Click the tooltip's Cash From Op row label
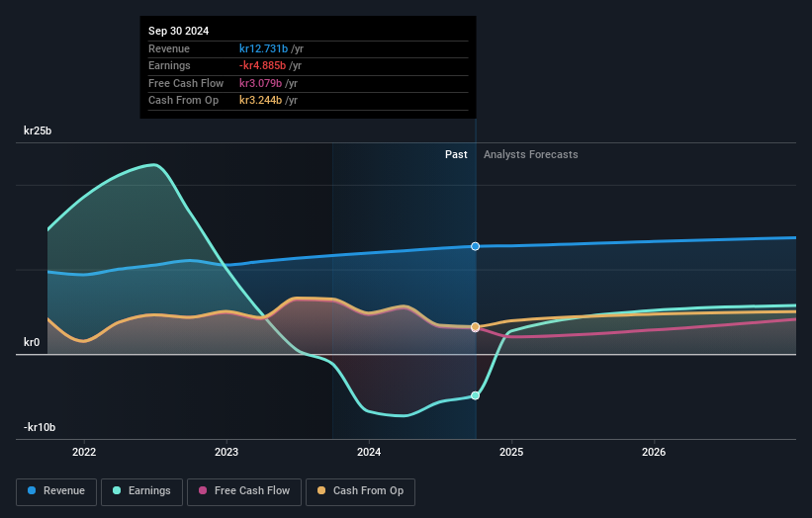This screenshot has width=812, height=518. (183, 101)
